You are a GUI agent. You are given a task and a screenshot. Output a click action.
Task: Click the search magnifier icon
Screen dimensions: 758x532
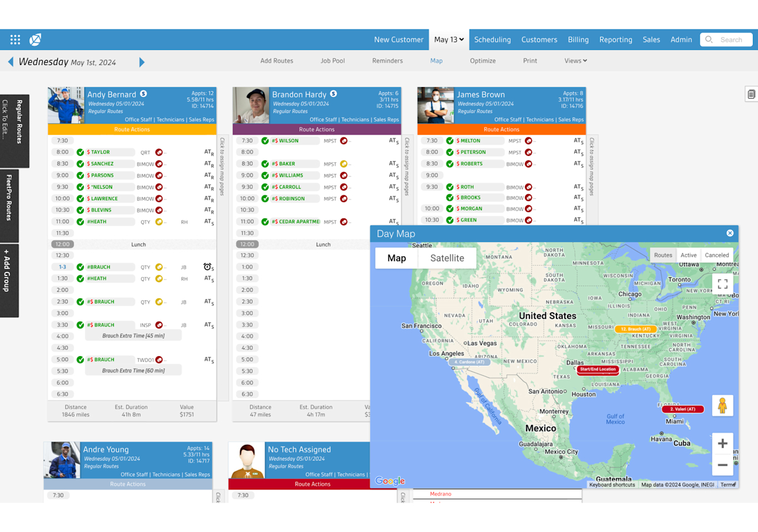click(x=709, y=39)
